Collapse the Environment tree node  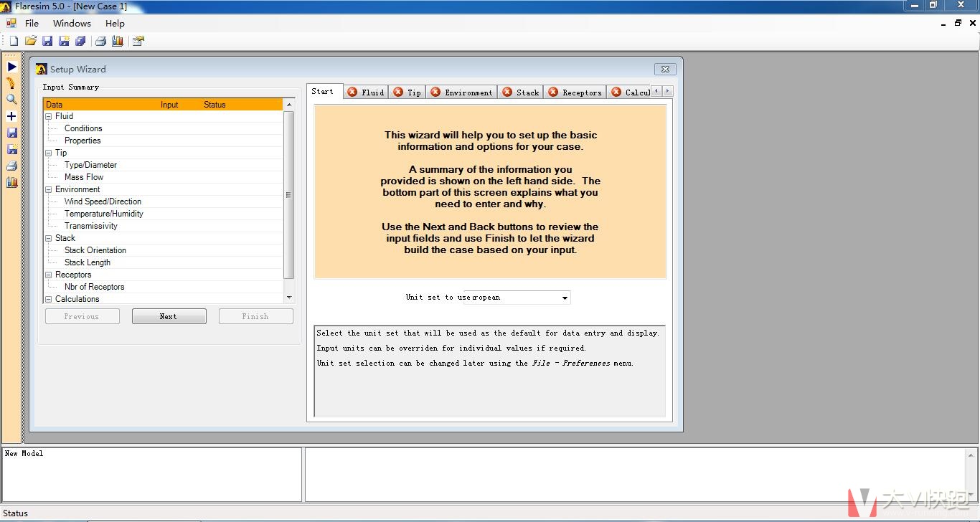coord(49,189)
